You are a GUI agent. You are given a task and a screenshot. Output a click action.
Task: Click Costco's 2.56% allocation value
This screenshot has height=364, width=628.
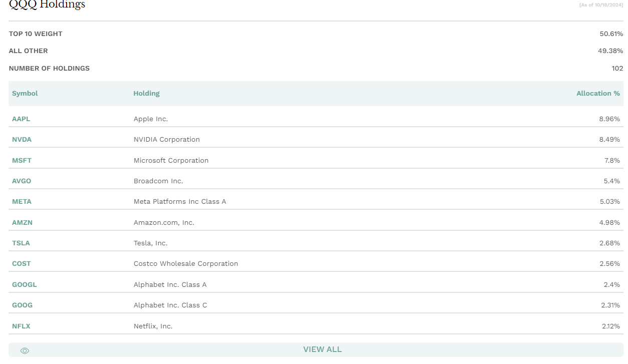click(609, 264)
